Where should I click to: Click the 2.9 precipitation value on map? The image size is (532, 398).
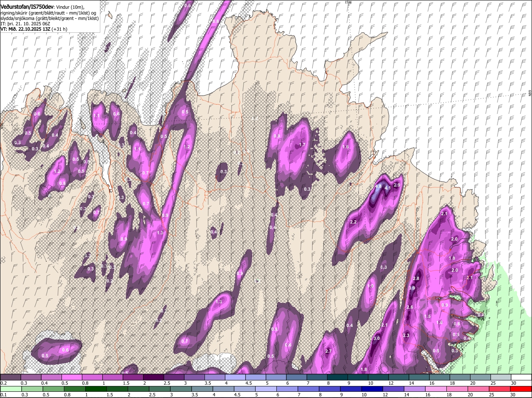point(397,185)
